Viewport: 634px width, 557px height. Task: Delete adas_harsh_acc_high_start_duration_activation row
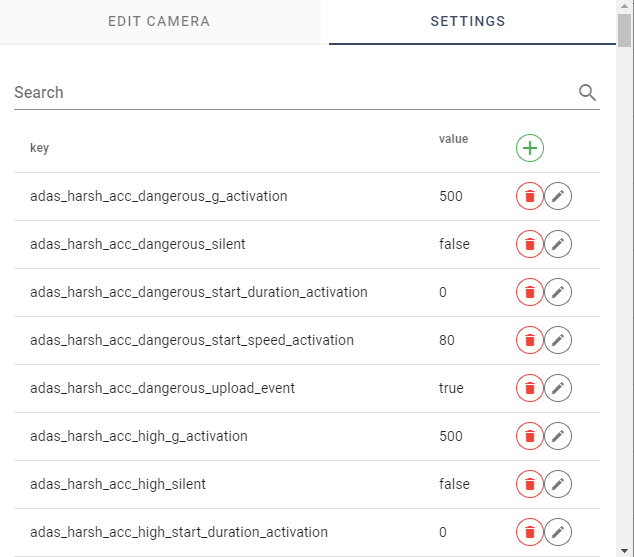pyautogui.click(x=529, y=532)
